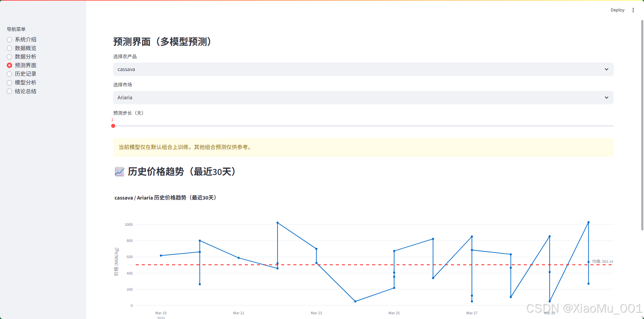The height and width of the screenshot is (319, 644).
Task: Click the slider value 1 label
Action: pos(112,120)
